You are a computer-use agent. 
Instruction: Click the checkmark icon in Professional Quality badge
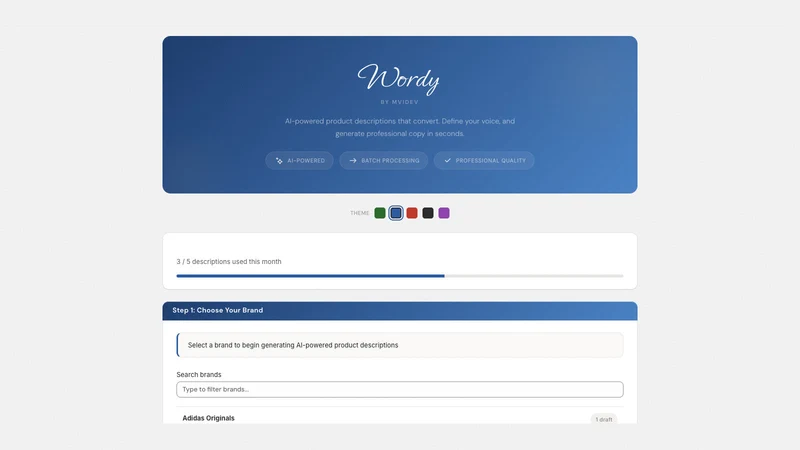(447, 161)
